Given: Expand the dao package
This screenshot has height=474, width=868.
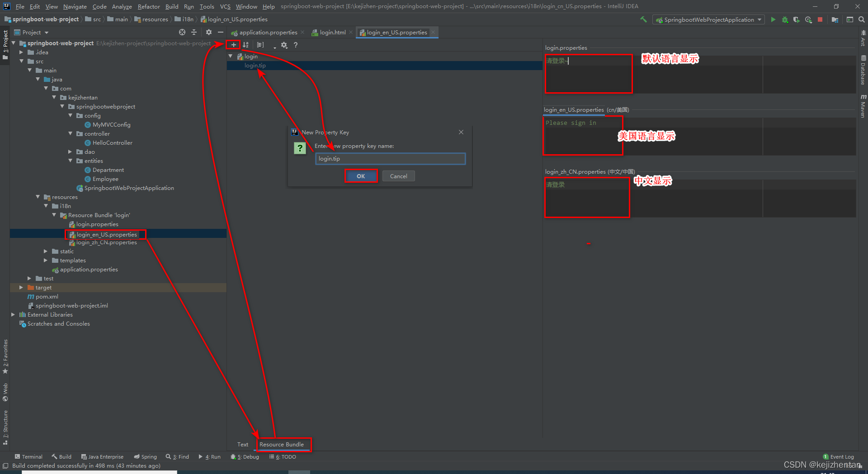Looking at the screenshot, I should [x=70, y=152].
